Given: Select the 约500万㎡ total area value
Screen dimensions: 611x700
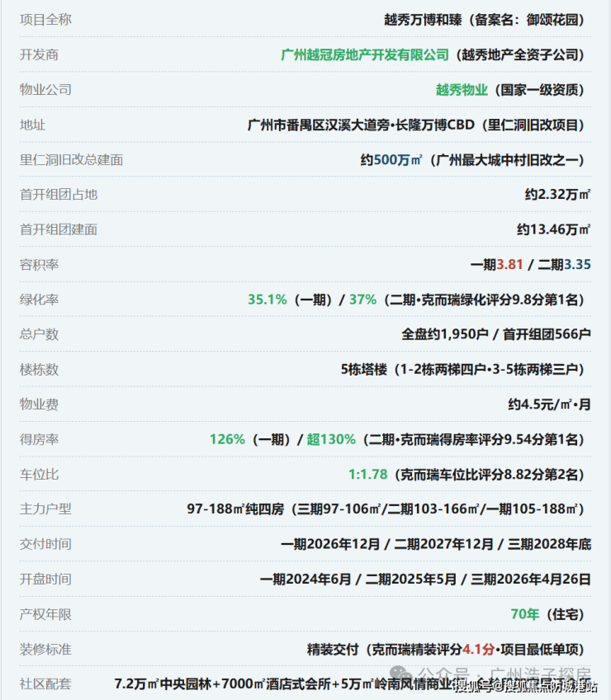Looking at the screenshot, I should click(x=391, y=160).
